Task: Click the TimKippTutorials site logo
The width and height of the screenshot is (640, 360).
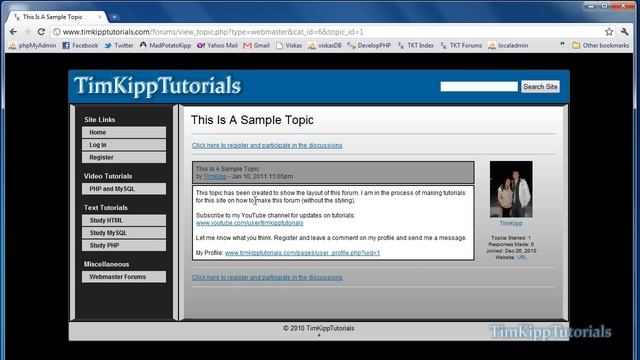Action: pyautogui.click(x=158, y=86)
